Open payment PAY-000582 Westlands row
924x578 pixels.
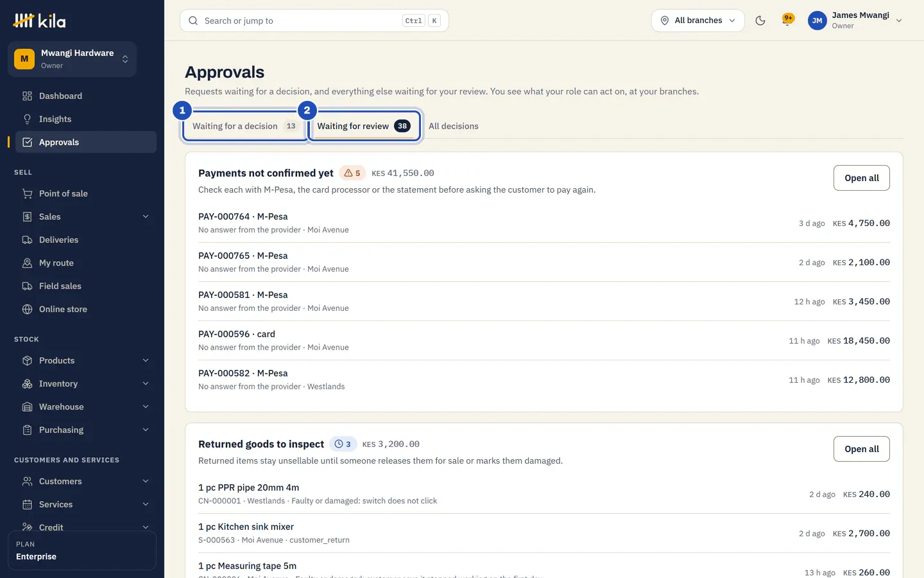[544, 380]
